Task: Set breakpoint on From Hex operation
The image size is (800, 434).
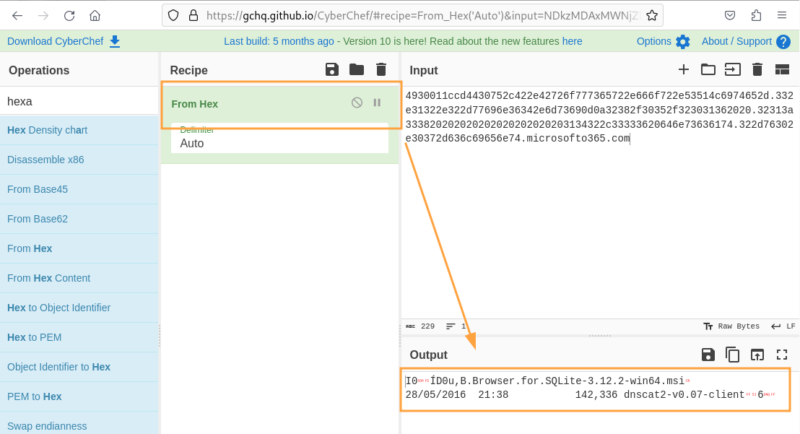Action: (x=377, y=103)
